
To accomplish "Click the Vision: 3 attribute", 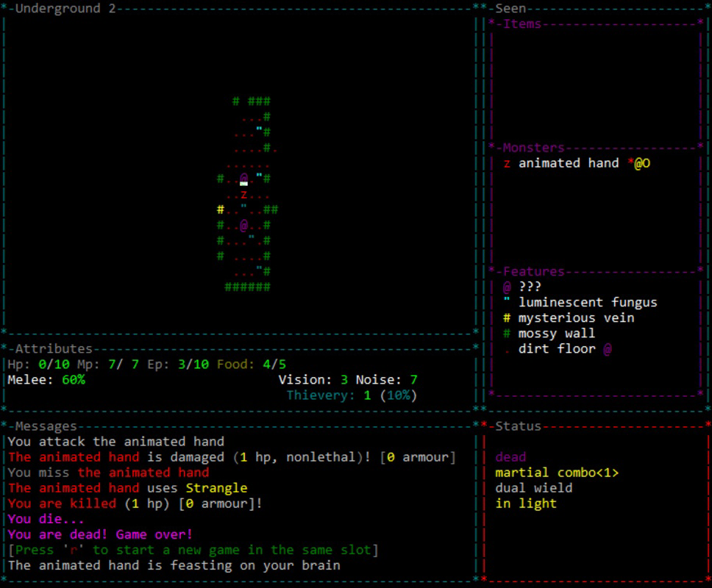I will [x=313, y=380].
